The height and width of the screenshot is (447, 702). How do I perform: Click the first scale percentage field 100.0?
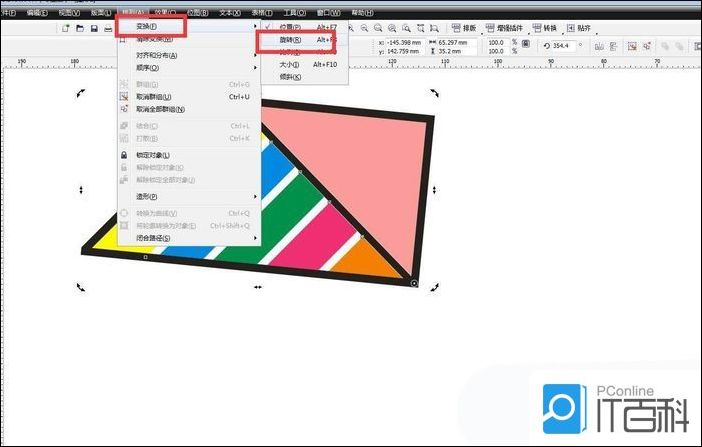496,43
